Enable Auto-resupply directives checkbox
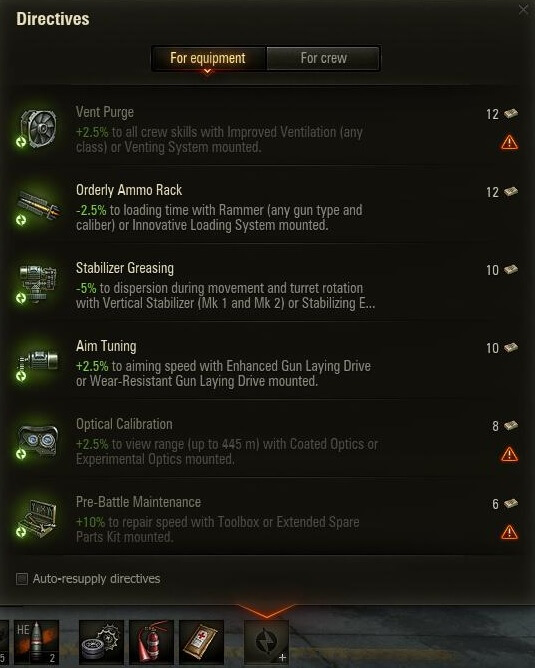 (x=22, y=579)
